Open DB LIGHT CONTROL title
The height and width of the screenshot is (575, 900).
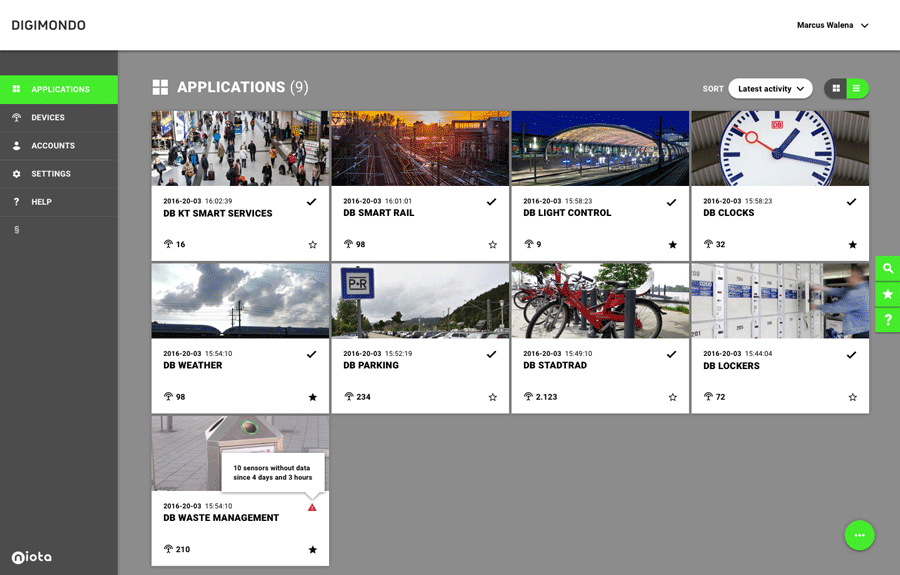[x=567, y=213]
